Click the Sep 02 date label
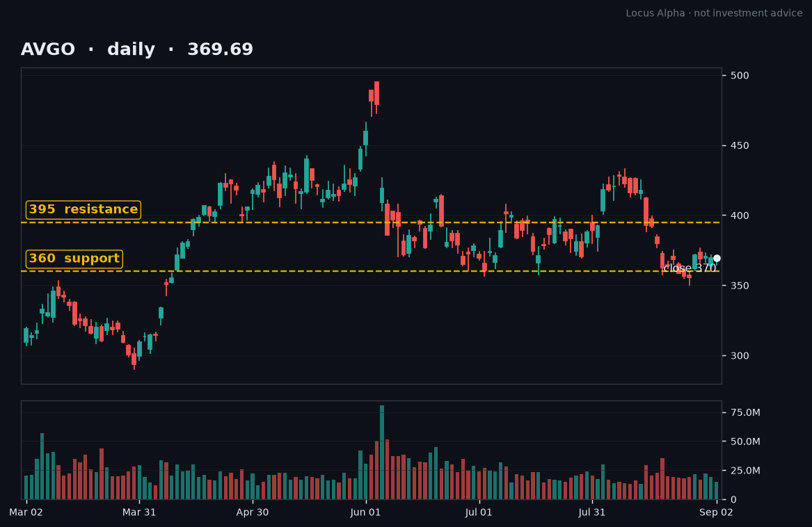The width and height of the screenshot is (812, 527). click(716, 512)
